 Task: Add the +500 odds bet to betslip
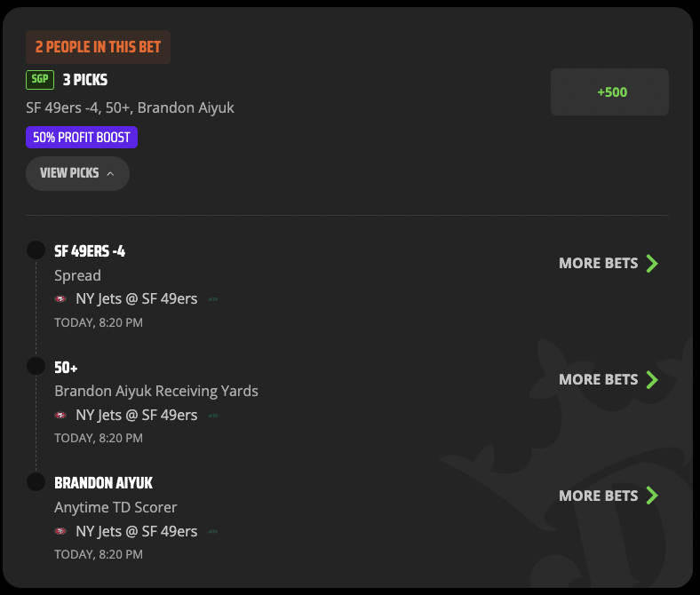tap(609, 92)
